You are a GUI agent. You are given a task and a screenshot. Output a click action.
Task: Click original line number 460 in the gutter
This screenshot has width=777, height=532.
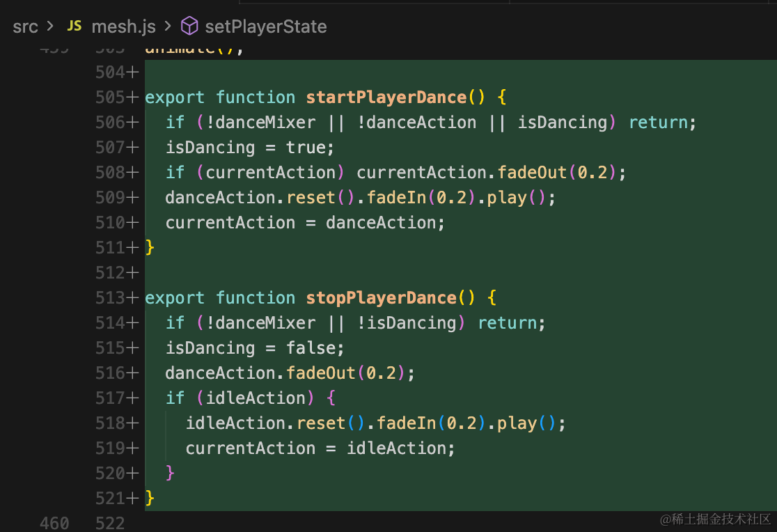click(x=54, y=523)
